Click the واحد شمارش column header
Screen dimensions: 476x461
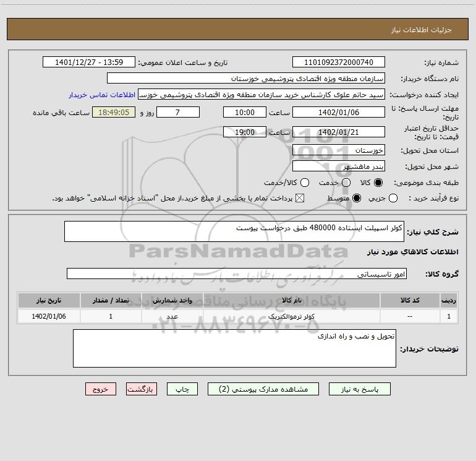[x=172, y=300]
